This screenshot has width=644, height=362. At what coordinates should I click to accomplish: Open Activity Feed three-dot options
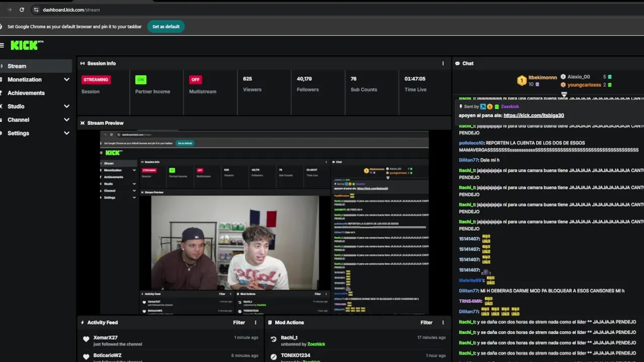pos(255,322)
